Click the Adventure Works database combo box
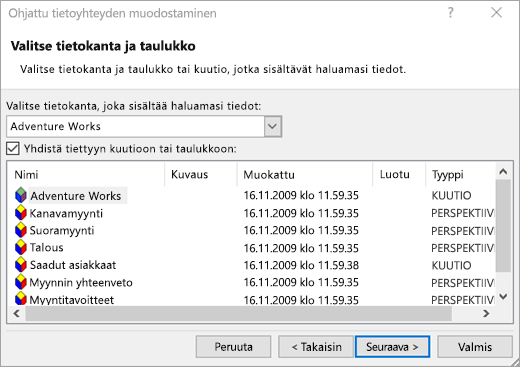The height and width of the screenshot is (367, 520). click(144, 126)
